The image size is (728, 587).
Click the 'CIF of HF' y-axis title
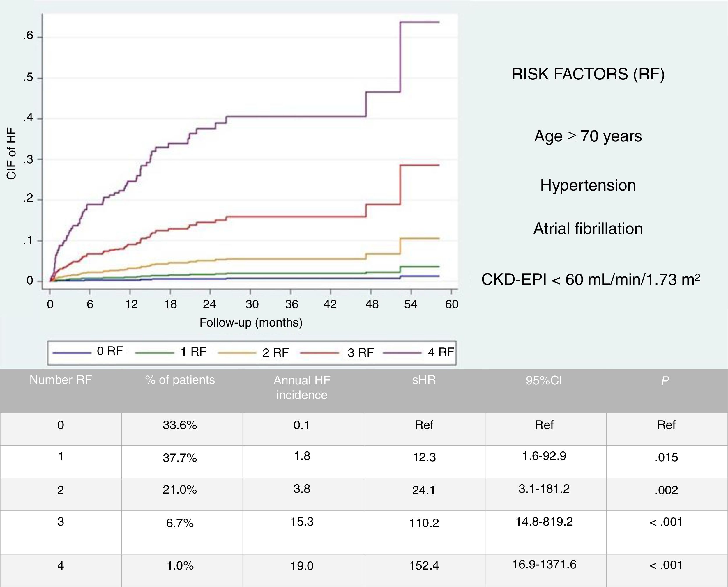[x=11, y=155]
